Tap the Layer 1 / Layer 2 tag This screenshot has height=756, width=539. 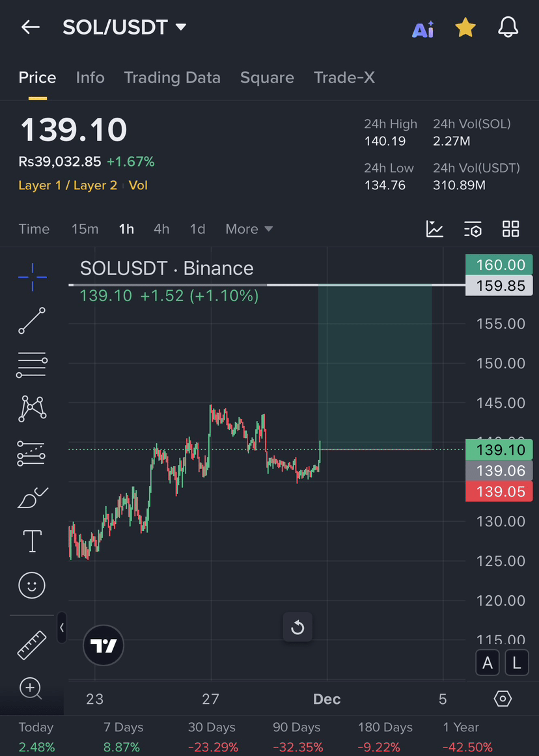coord(68,185)
